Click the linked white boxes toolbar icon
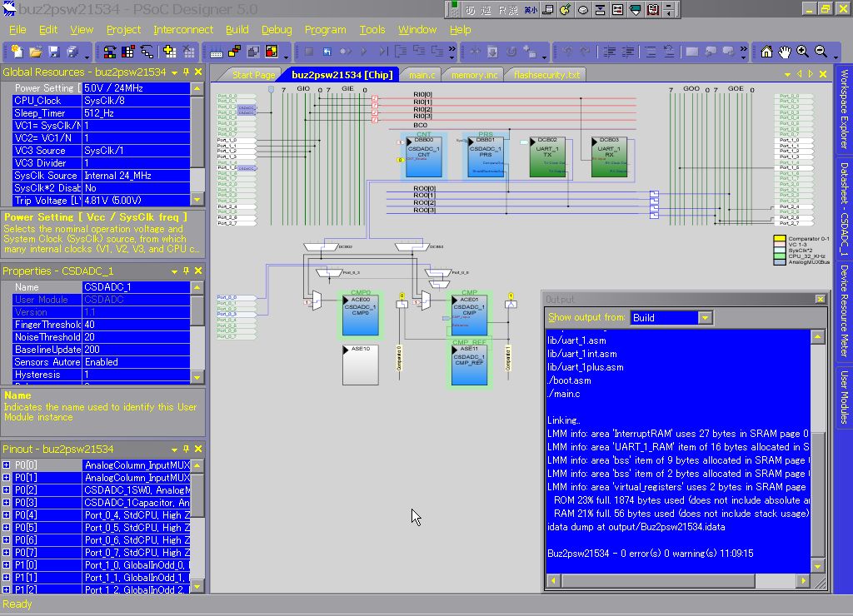This screenshot has height=616, width=853. coord(147,52)
